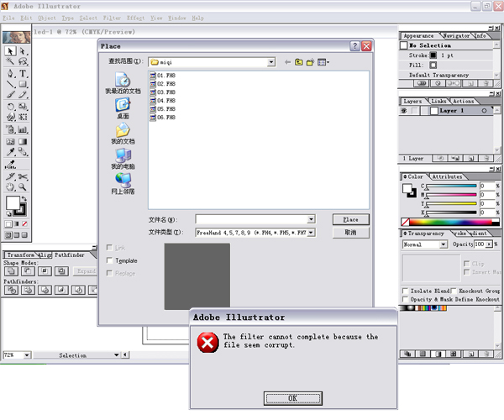Click the Place dialog help question button
Screen dimensions: 504x420
click(x=354, y=46)
